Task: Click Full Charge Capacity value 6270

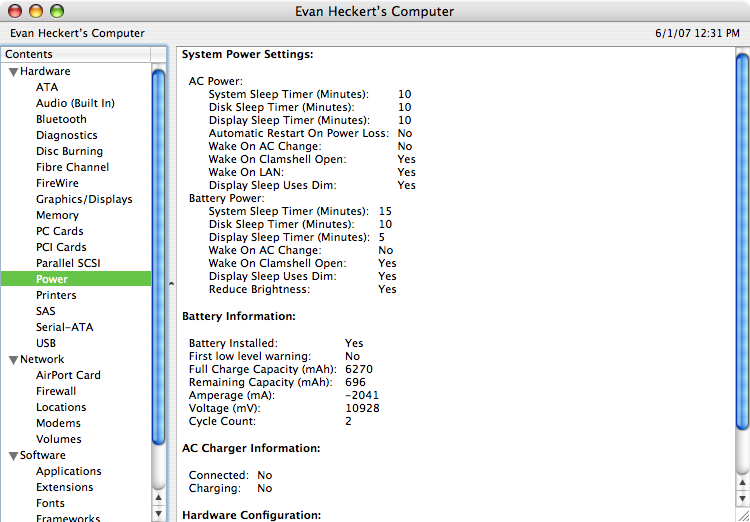Action: pyautogui.click(x=359, y=369)
